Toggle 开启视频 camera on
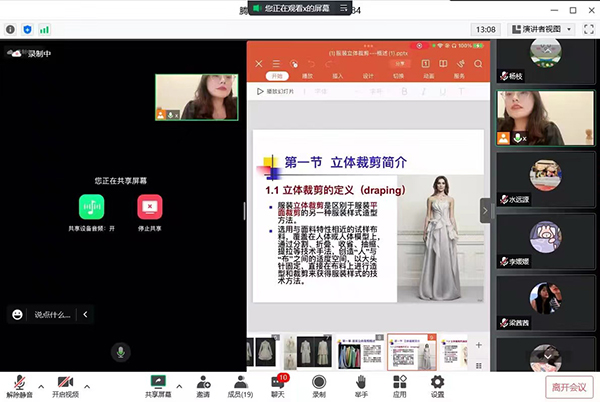600x402 pixels. 66,381
